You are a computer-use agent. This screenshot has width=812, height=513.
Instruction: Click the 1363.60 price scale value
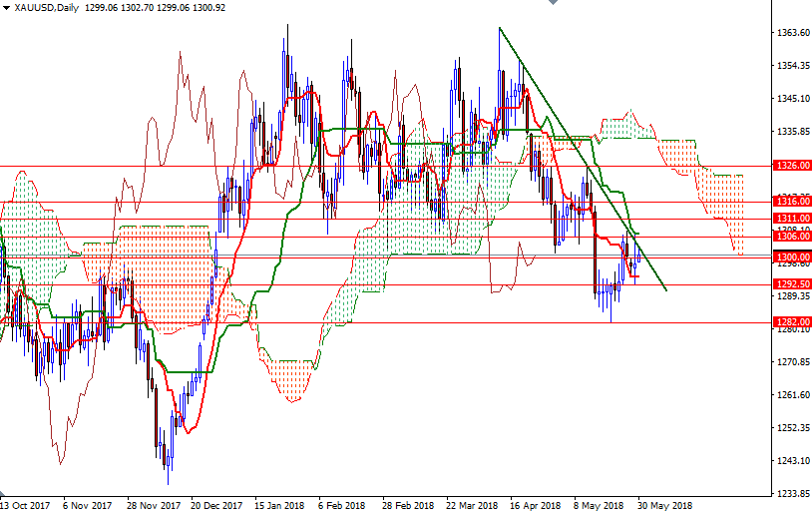coord(792,33)
